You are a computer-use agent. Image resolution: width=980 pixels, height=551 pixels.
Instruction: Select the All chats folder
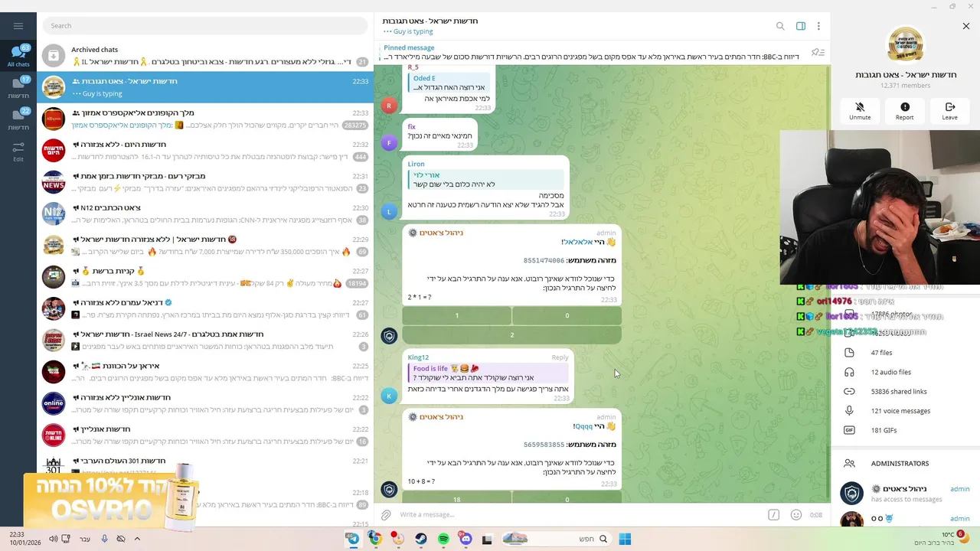[x=18, y=56]
